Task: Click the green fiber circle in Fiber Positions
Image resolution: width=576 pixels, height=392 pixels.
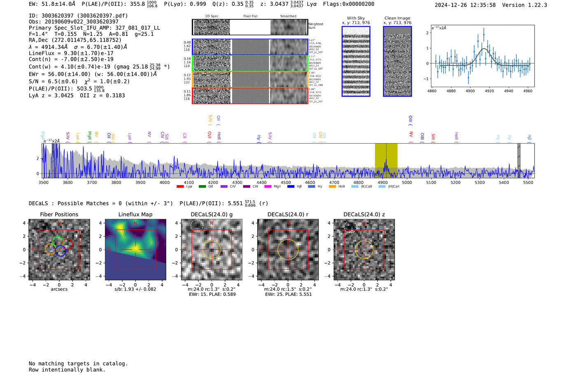Action: [x=58, y=242]
